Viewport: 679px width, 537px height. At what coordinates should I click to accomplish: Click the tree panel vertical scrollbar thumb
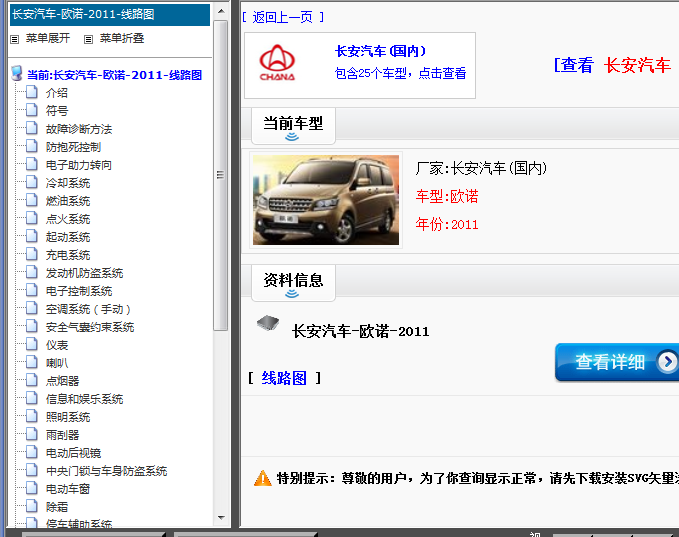(221, 175)
